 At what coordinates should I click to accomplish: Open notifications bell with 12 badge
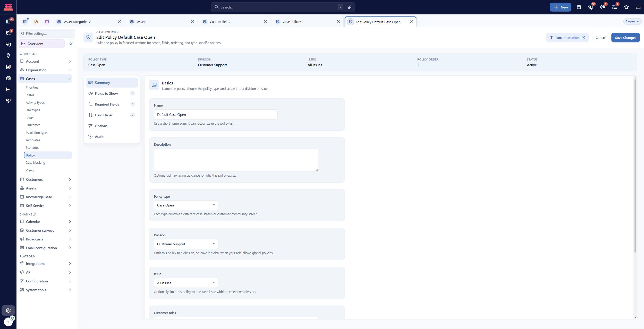point(591,7)
